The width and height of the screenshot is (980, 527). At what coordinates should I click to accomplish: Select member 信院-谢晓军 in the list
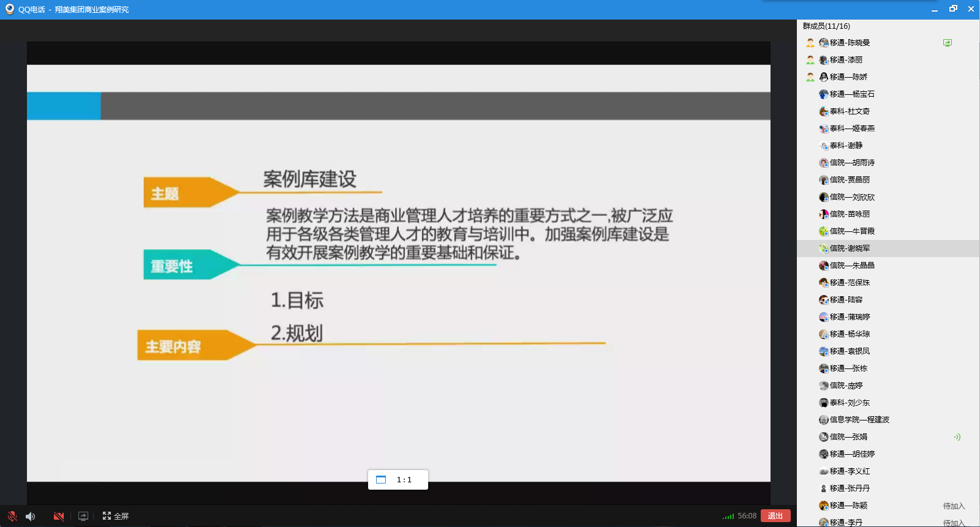(850, 249)
